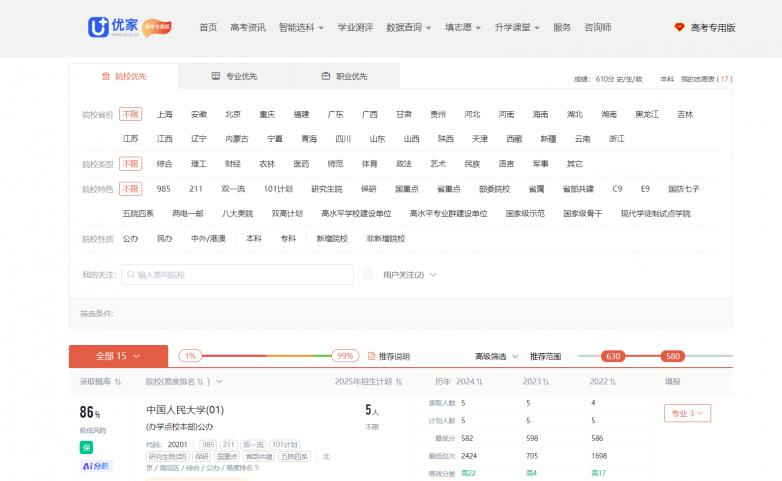Open the 智能选科 dropdown menu

(x=301, y=27)
